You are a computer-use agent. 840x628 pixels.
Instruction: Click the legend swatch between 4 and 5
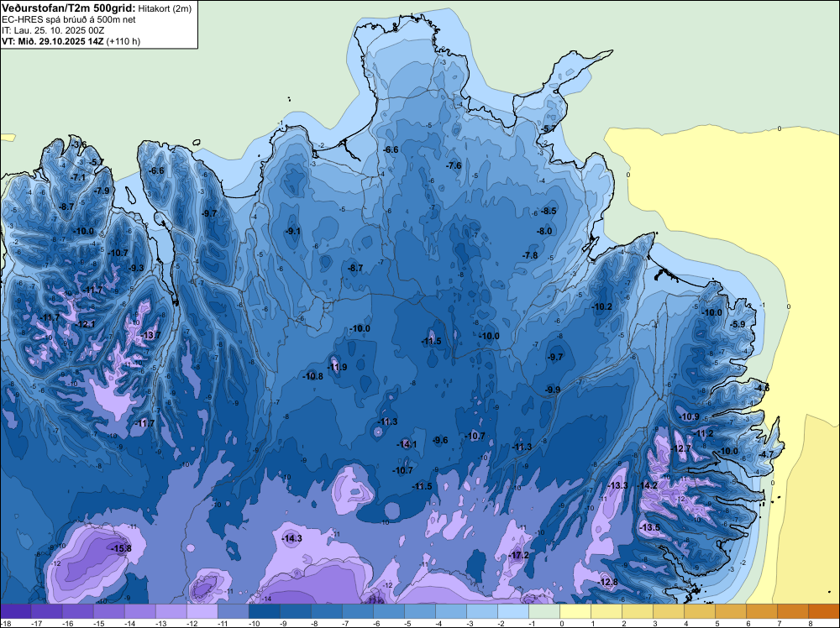(x=699, y=611)
